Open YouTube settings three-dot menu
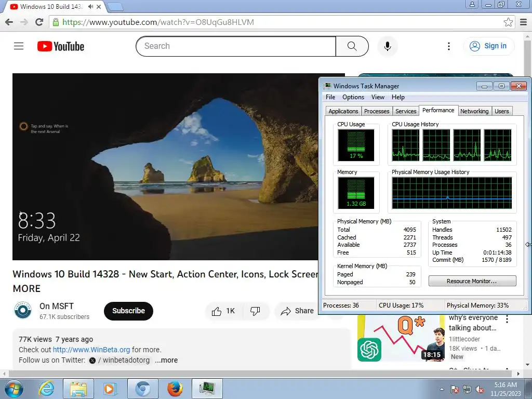Screen dimensions: 532x399 (448, 46)
